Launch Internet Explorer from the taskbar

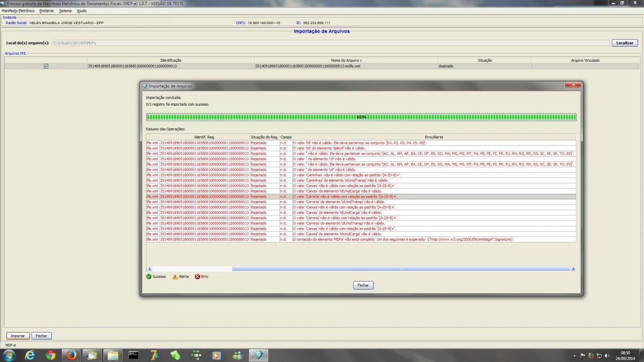click(x=30, y=355)
